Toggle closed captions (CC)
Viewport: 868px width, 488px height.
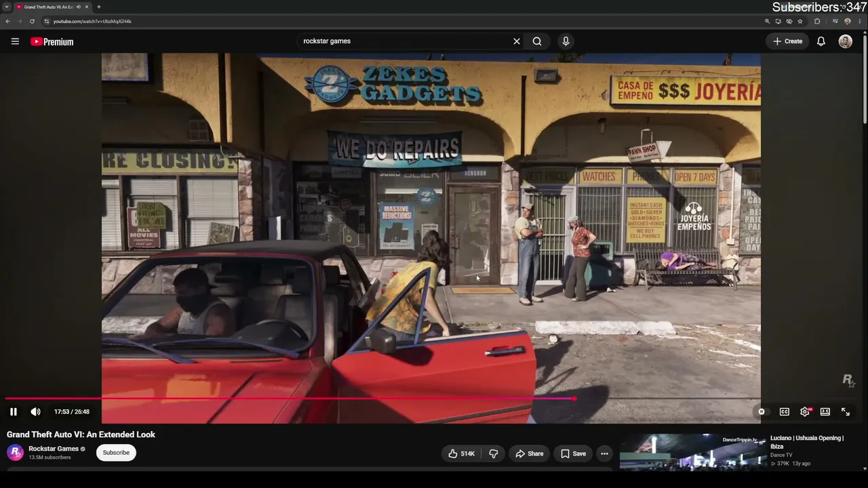[x=785, y=411]
